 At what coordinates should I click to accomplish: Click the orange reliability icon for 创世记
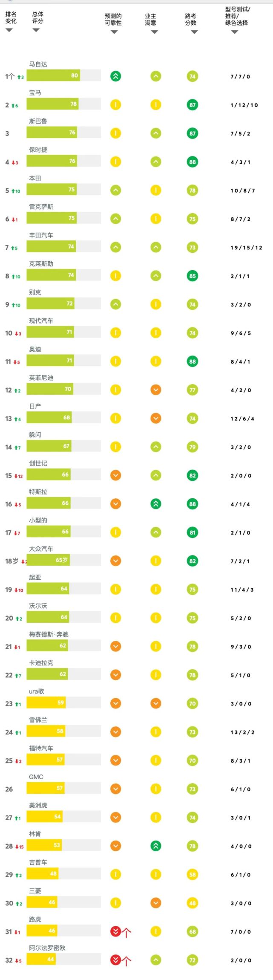(115, 475)
